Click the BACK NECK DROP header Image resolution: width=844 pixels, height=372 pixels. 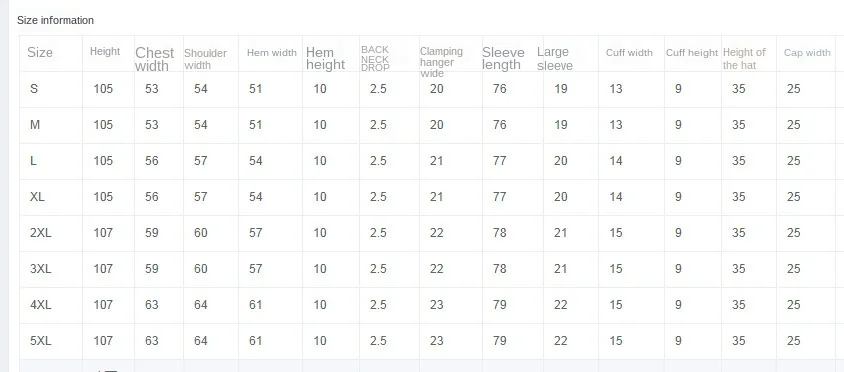tap(375, 59)
